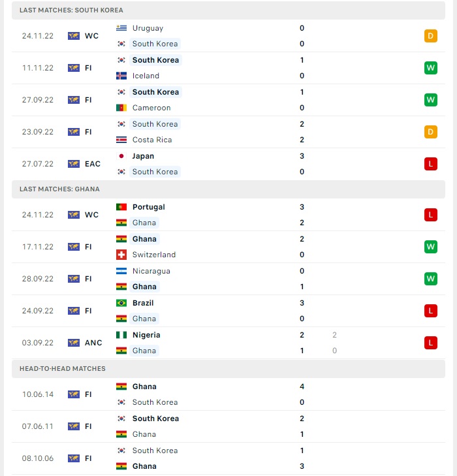
Task: Select the Last Matches: Ghana section header
Action: (228, 189)
